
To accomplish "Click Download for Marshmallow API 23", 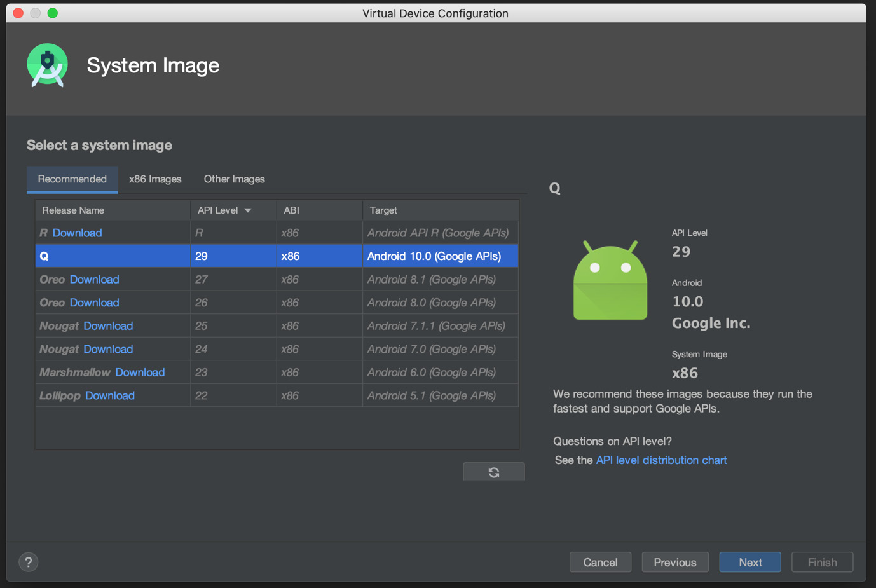I will (x=140, y=372).
